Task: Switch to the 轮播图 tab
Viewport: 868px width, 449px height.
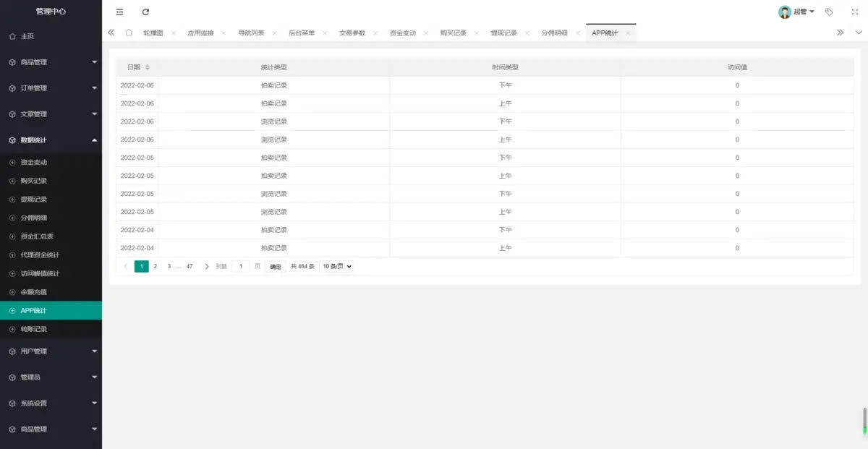Action: [153, 33]
